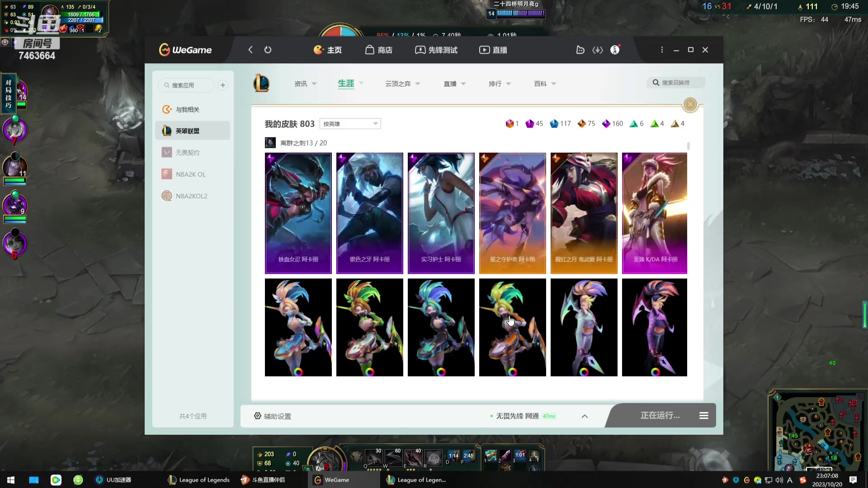The image size is (868, 488).
Task: Open 辅助设置 assist settings
Action: coord(273,416)
